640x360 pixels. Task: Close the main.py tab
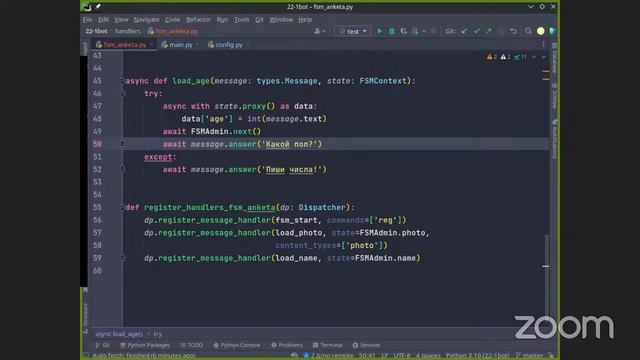197,44
